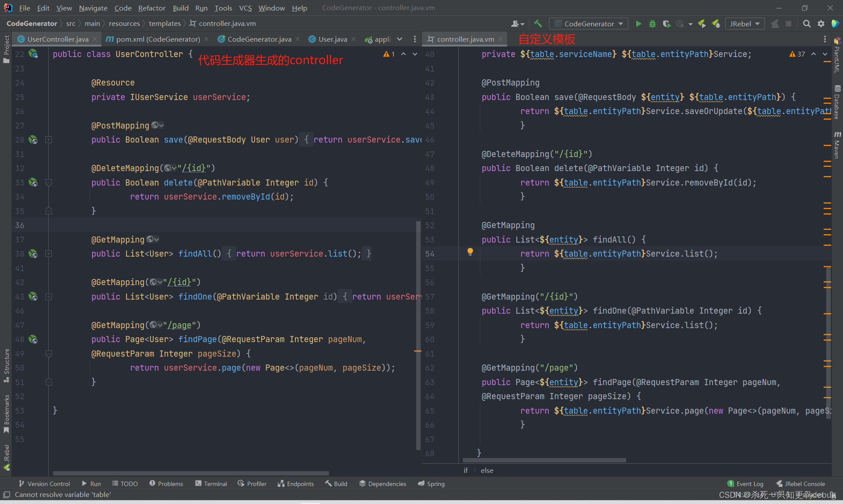Open CodeGenerator run configuration dropdown
The image size is (843, 504).
(x=588, y=24)
